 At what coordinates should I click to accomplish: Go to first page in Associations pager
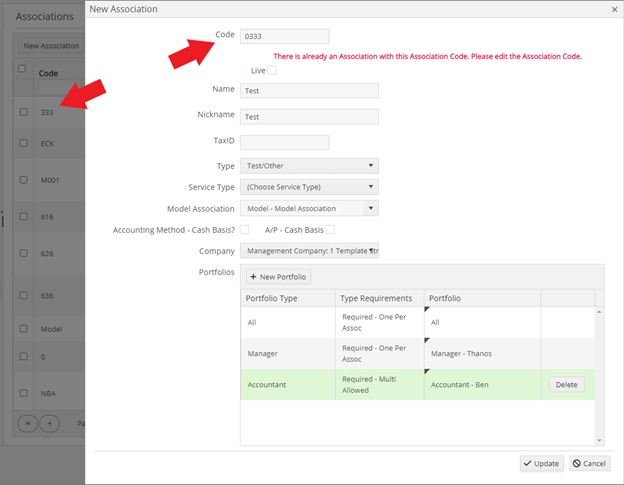pos(27,423)
